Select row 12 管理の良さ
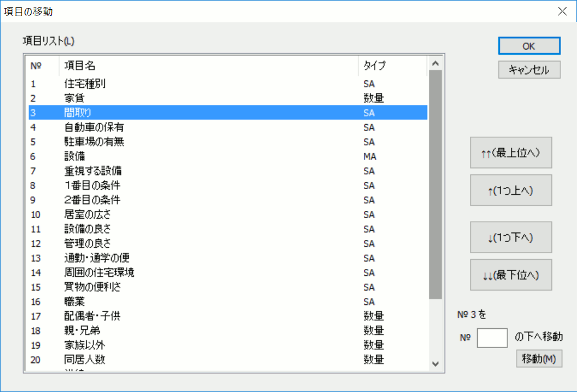Screen dimensions: 577x392 (228, 243)
